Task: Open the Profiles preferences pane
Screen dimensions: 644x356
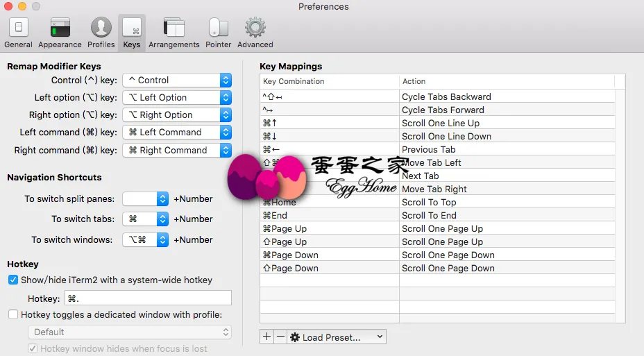Action: point(101,33)
